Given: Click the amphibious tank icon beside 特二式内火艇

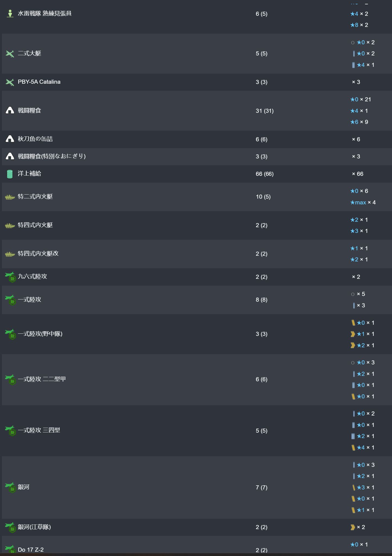Looking at the screenshot, I should click(x=10, y=197).
